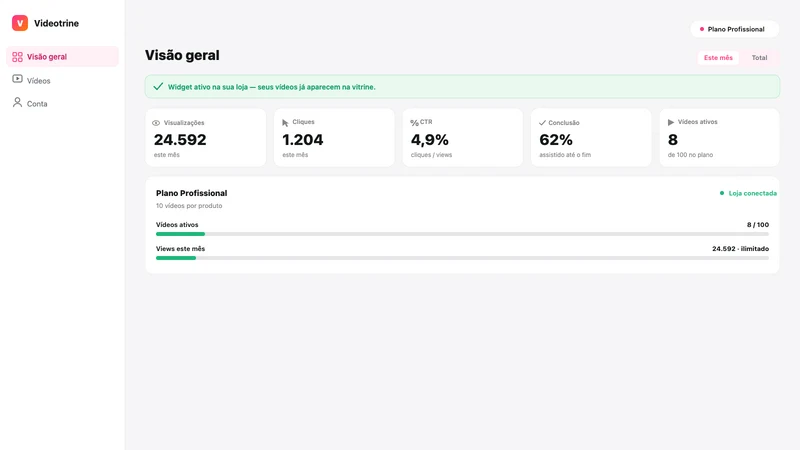Open the Vídeos sidebar item
Image resolution: width=800 pixels, height=450 pixels.
click(62, 80)
